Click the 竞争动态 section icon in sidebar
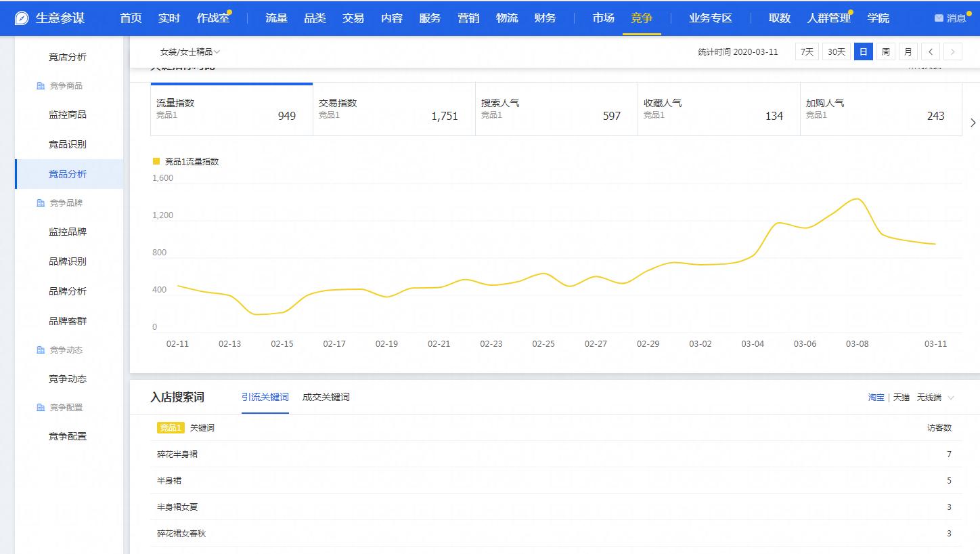The height and width of the screenshot is (554, 980). click(39, 349)
